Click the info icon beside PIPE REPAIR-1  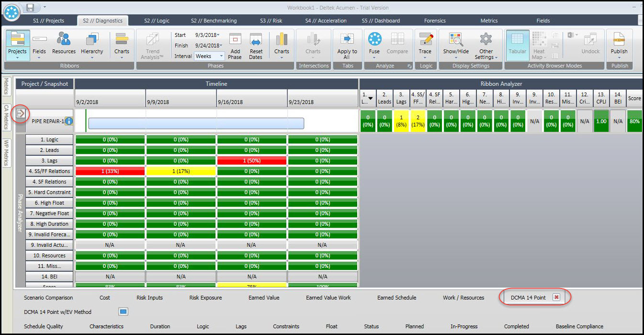coord(69,121)
